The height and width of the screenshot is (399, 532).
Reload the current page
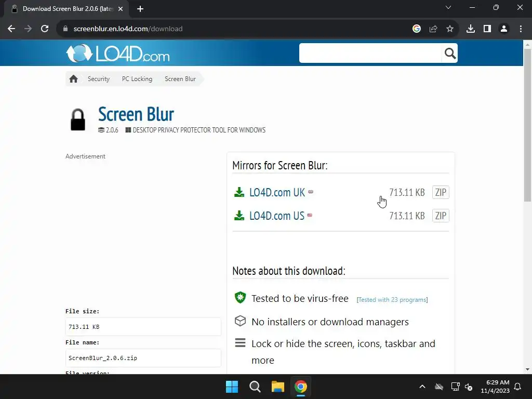click(x=45, y=29)
